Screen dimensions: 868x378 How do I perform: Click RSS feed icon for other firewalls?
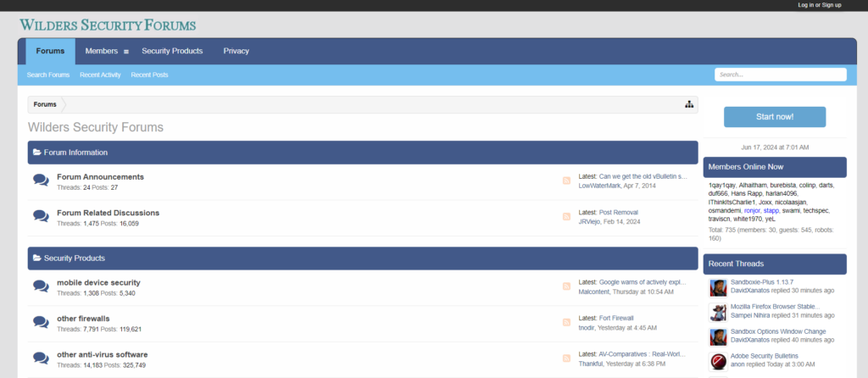[x=566, y=322]
